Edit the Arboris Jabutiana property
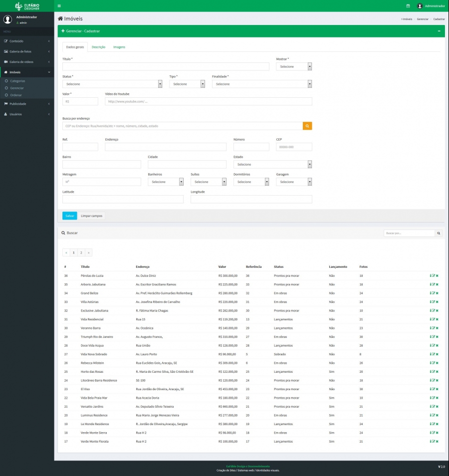The height and width of the screenshot is (476, 449). coord(434,284)
